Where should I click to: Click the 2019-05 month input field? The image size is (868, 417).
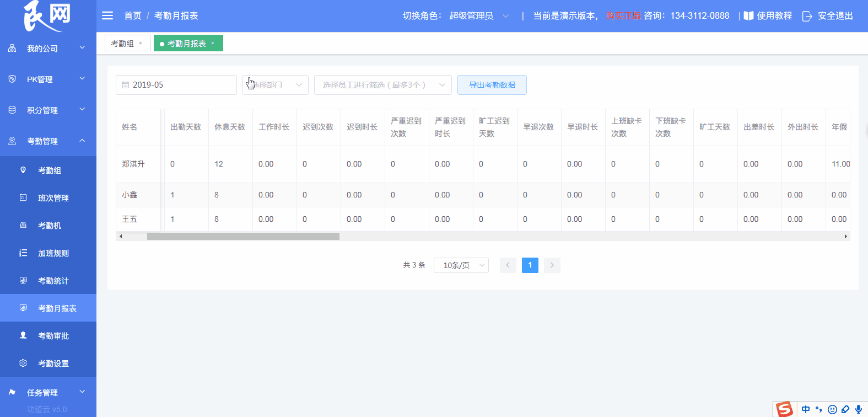click(x=176, y=85)
